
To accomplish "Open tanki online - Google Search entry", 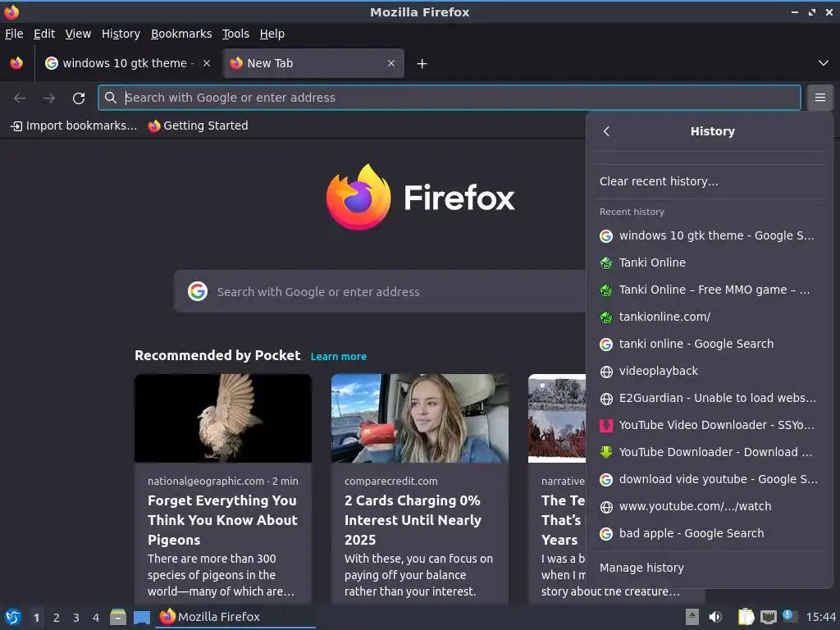I will [x=710, y=344].
